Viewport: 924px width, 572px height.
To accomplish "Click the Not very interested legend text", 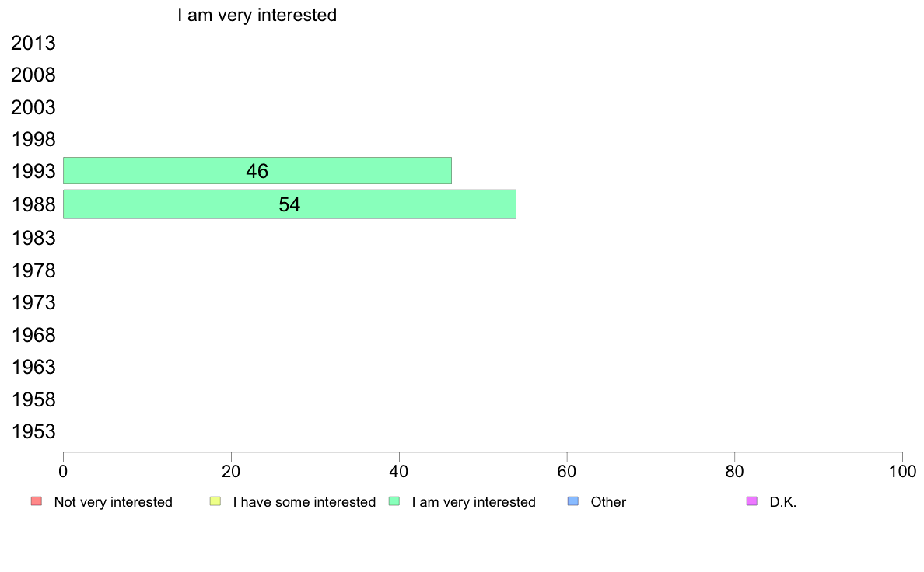I will coord(113,502).
